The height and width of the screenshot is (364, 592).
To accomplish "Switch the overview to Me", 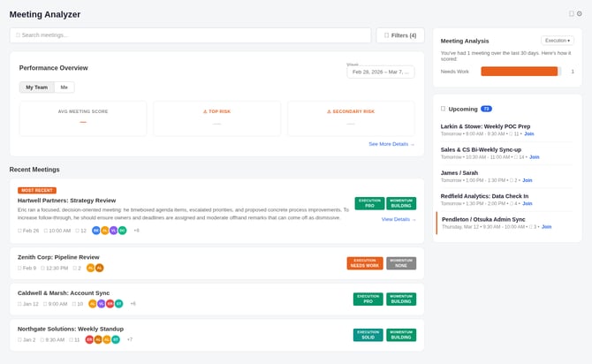I will [63, 87].
